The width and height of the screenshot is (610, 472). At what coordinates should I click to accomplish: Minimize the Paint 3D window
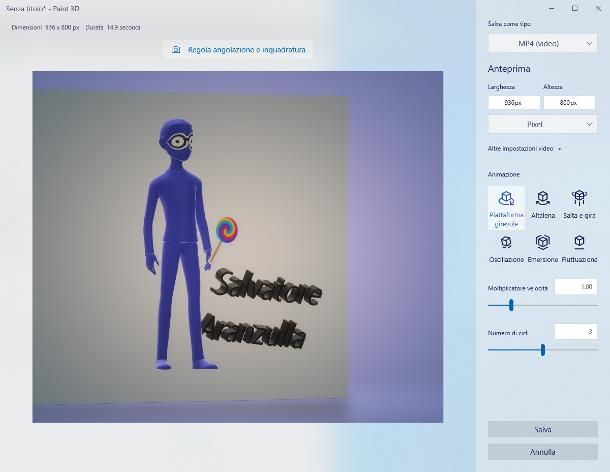pyautogui.click(x=552, y=8)
